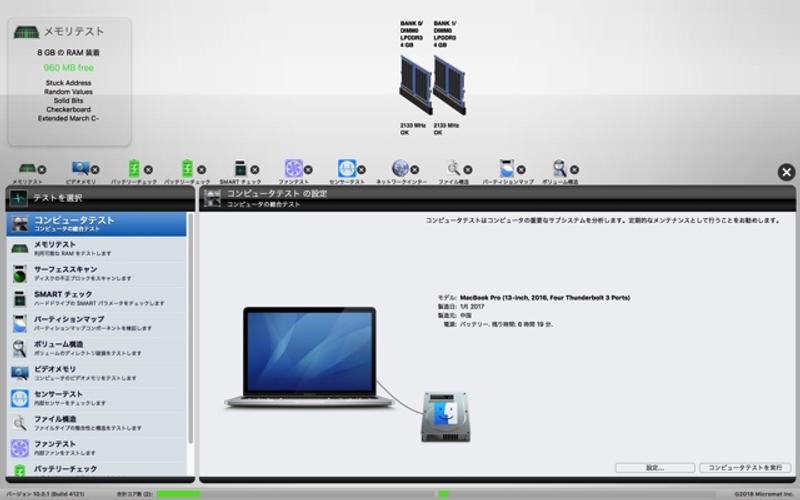Click the ファンテスト fan icon in the queue strip

click(293, 168)
